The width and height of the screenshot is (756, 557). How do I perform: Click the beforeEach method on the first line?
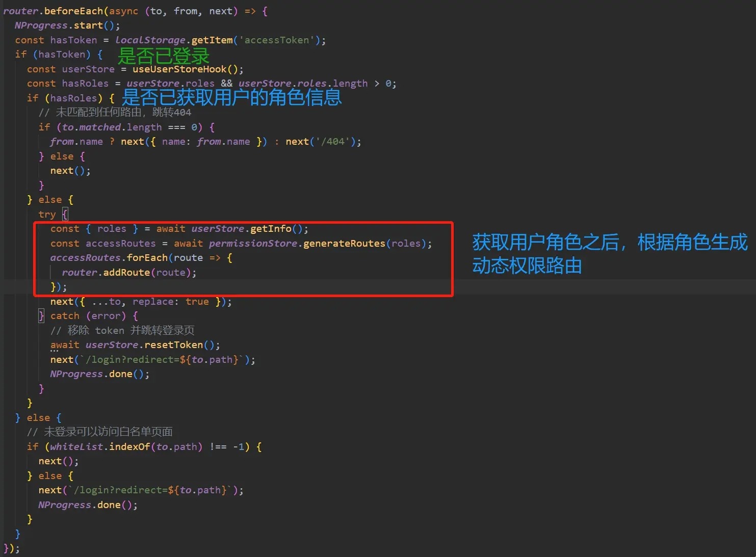[x=73, y=11]
